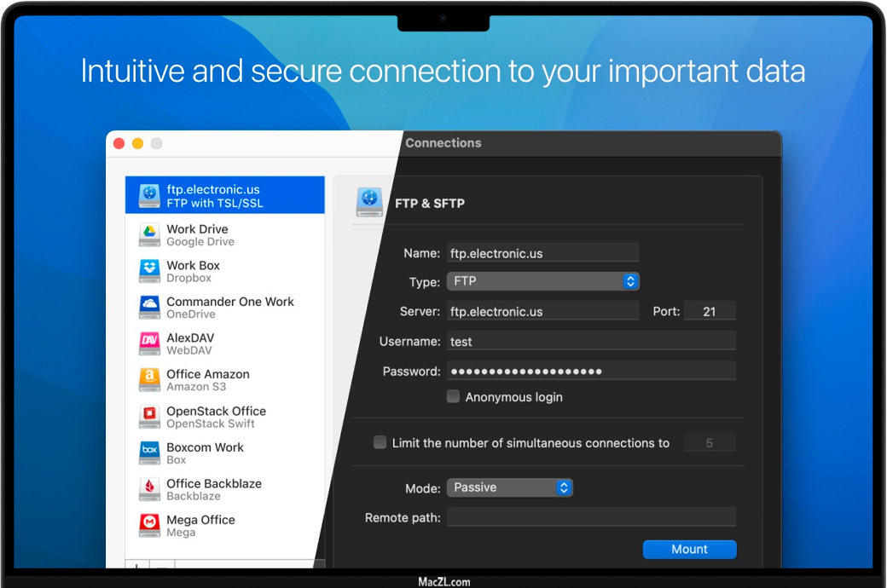887x588 pixels.
Task: Click the add connection plus button
Action: [136, 565]
